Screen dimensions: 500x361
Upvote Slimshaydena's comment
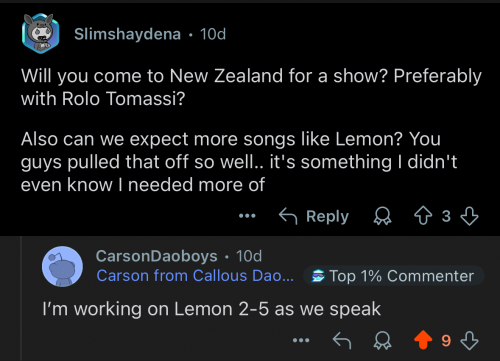pos(423,216)
